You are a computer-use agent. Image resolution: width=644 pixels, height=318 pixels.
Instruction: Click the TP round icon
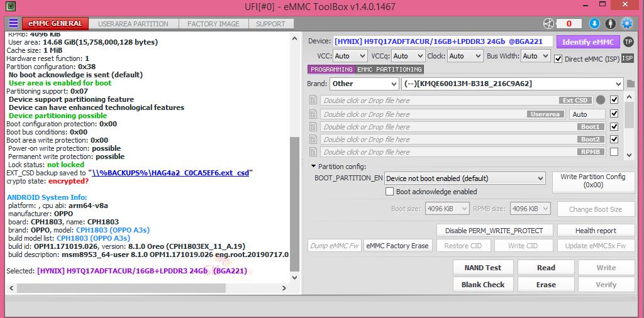click(628, 42)
